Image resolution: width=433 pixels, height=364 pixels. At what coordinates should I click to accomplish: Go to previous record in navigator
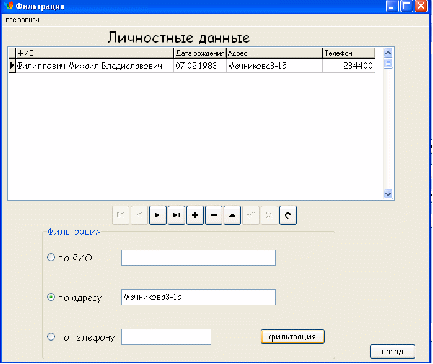coord(139,215)
